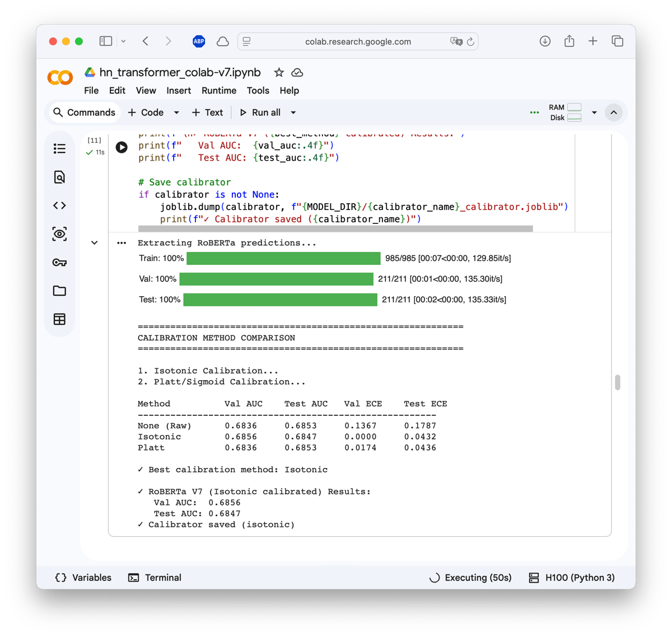Toggle the translate icon in the address bar
The width and height of the screenshot is (672, 637).
pos(457,41)
